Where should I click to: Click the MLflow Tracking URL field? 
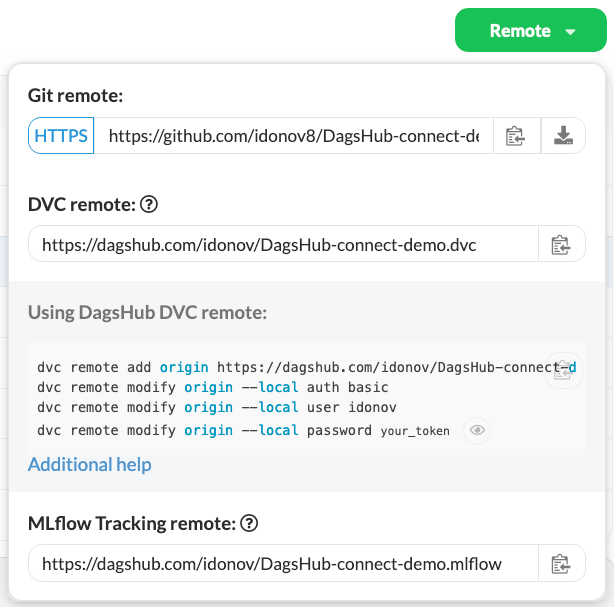pyautogui.click(x=283, y=563)
